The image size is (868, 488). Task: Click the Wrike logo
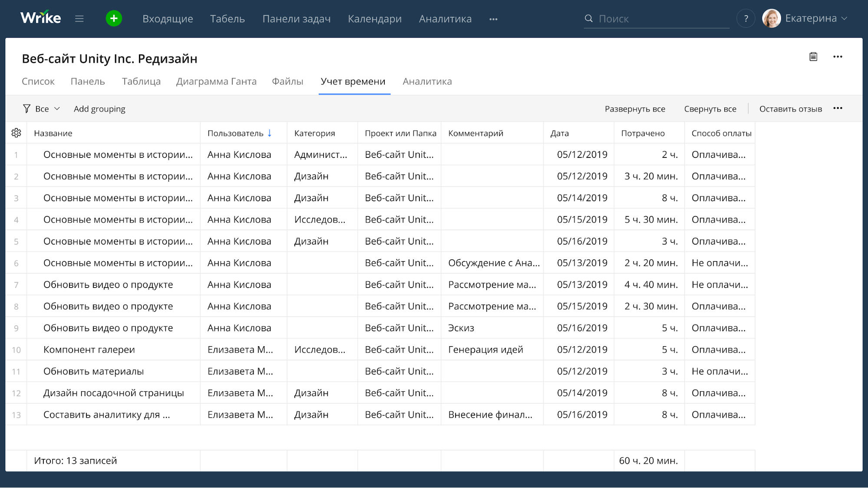tap(41, 18)
